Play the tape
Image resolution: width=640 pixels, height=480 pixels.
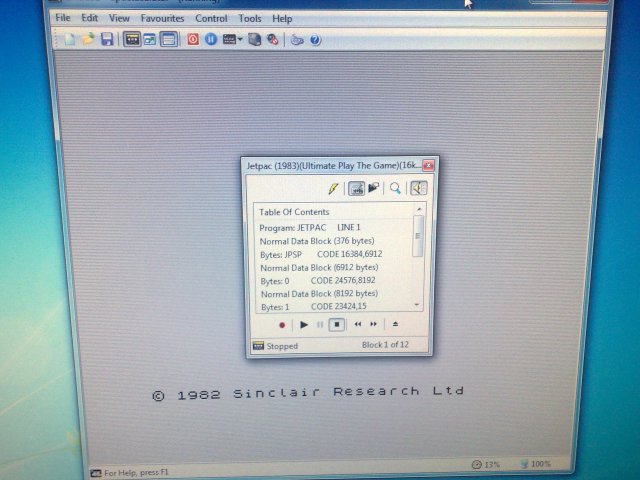tap(304, 325)
